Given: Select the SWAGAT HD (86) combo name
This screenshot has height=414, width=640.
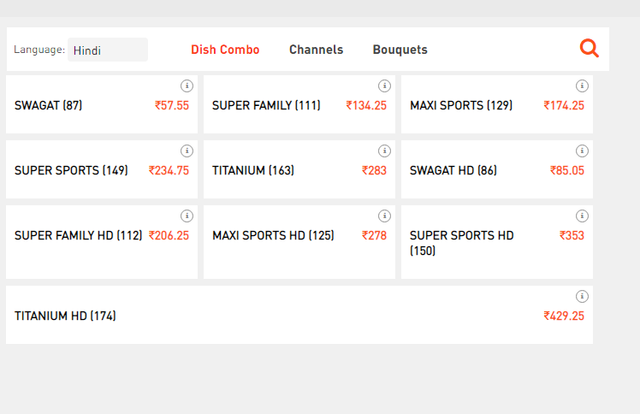Looking at the screenshot, I should point(453,170).
